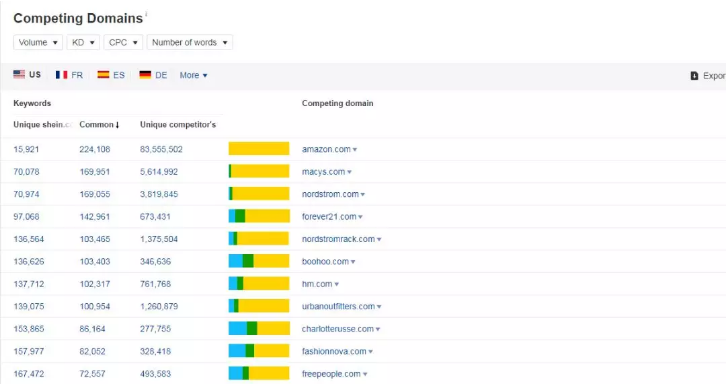Click the overlap bar in the boohoo.com row
The height and width of the screenshot is (389, 726).
point(259,261)
